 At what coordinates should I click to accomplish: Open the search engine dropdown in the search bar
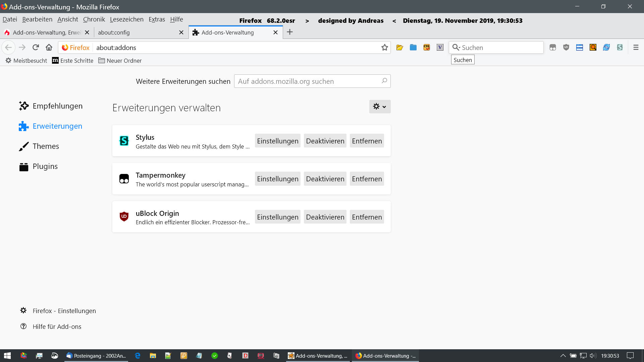click(x=456, y=47)
